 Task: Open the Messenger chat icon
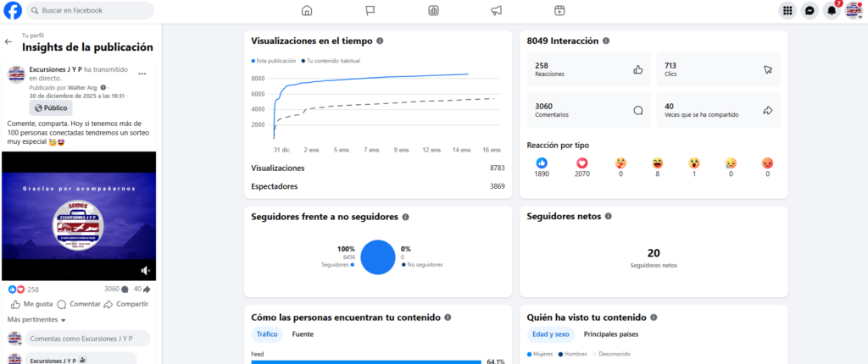pyautogui.click(x=810, y=11)
